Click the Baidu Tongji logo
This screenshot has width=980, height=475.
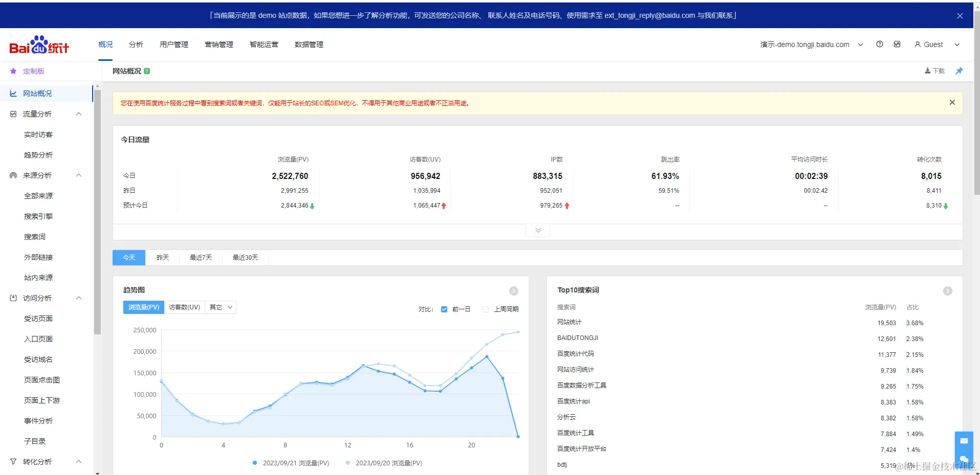[39, 45]
